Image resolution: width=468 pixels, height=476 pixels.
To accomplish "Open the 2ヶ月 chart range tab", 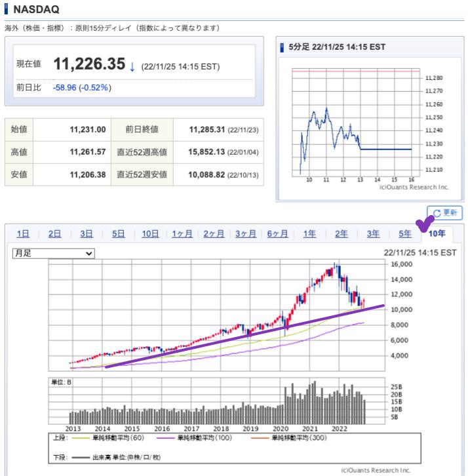I will [214, 234].
